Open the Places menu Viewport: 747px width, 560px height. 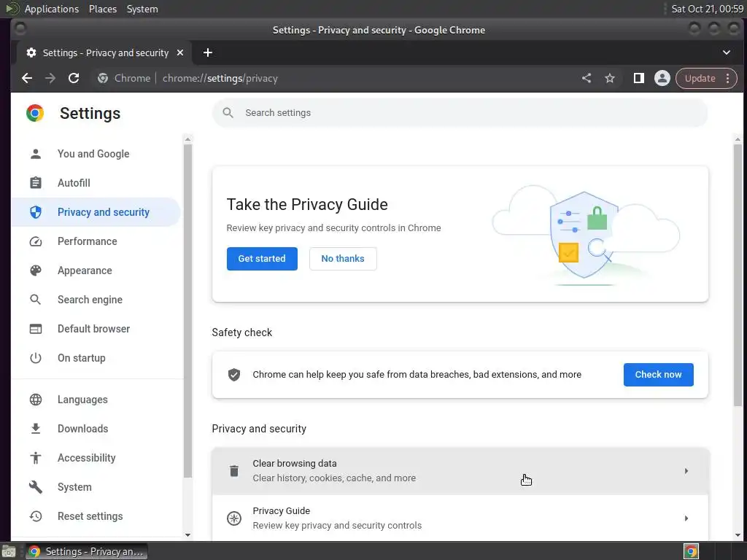tap(103, 9)
